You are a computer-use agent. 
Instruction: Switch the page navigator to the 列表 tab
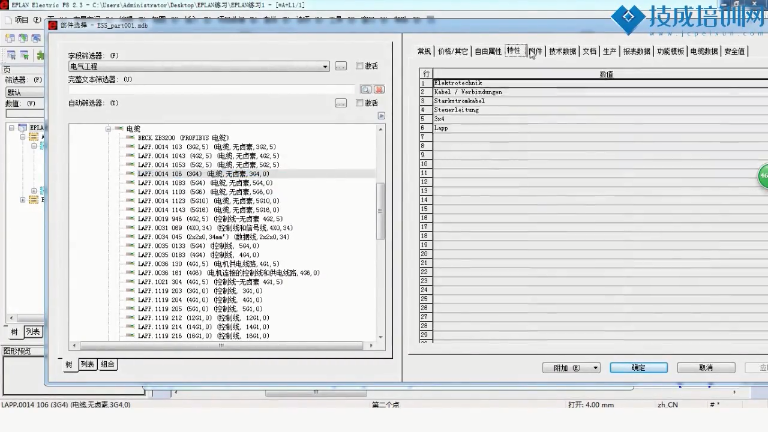tap(33, 332)
